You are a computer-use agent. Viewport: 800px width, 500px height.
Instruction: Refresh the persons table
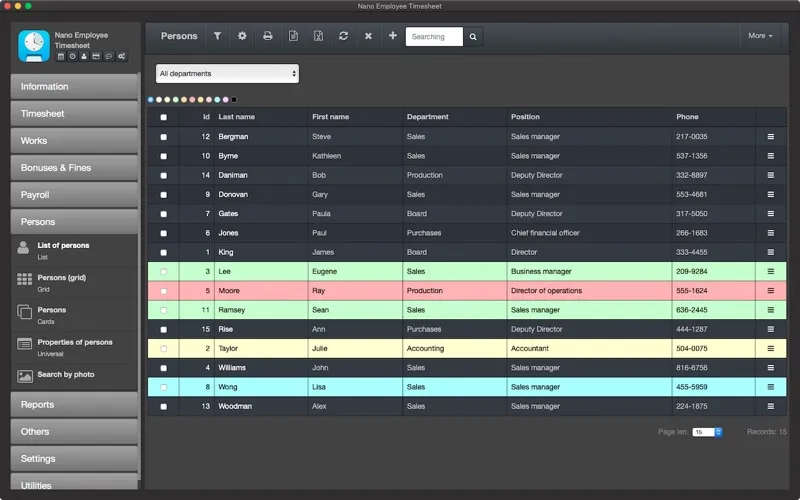[343, 36]
